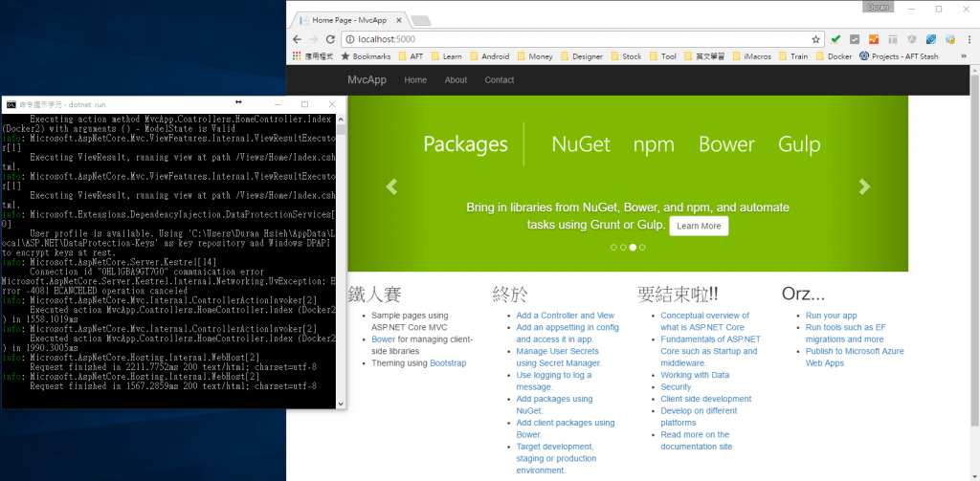The image size is (980, 481).
Task: Click the green checkmark extension icon
Action: pos(835,39)
